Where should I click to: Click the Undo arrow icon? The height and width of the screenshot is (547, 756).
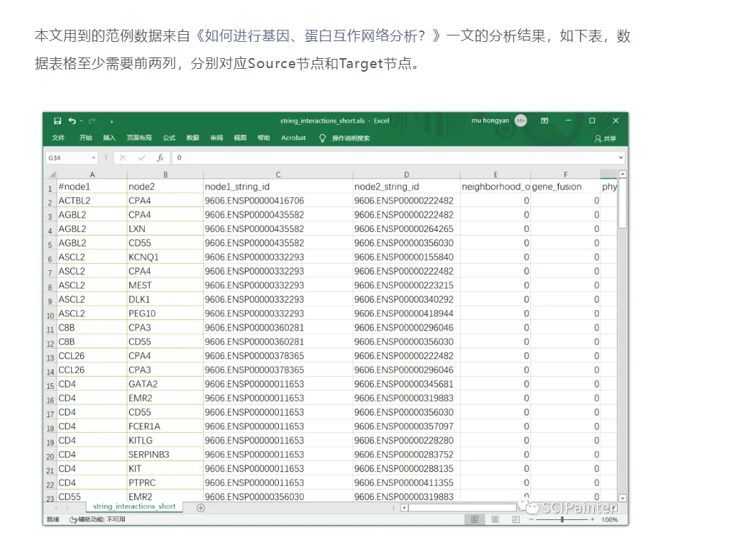click(72, 121)
